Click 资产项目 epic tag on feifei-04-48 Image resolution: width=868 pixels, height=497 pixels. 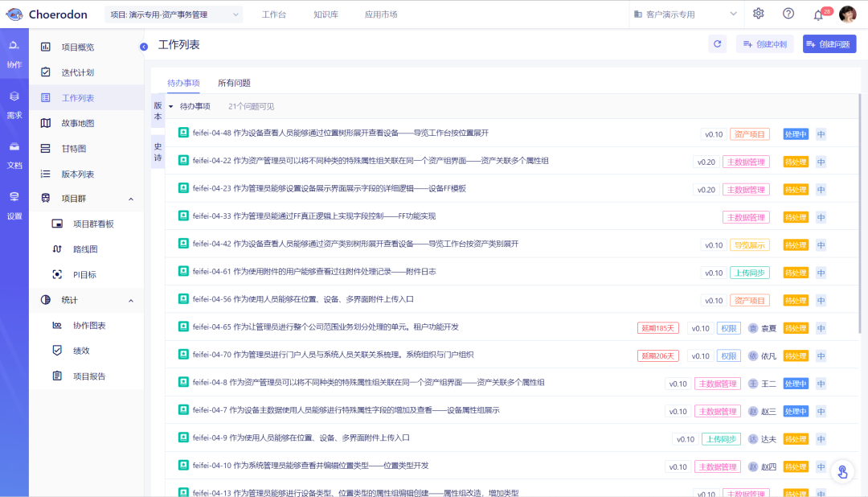click(x=750, y=134)
